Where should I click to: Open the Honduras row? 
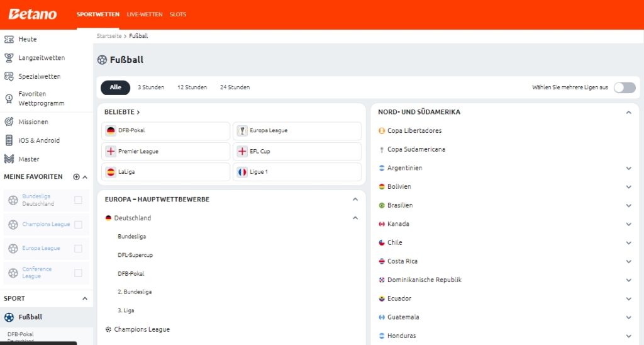[x=505, y=336]
